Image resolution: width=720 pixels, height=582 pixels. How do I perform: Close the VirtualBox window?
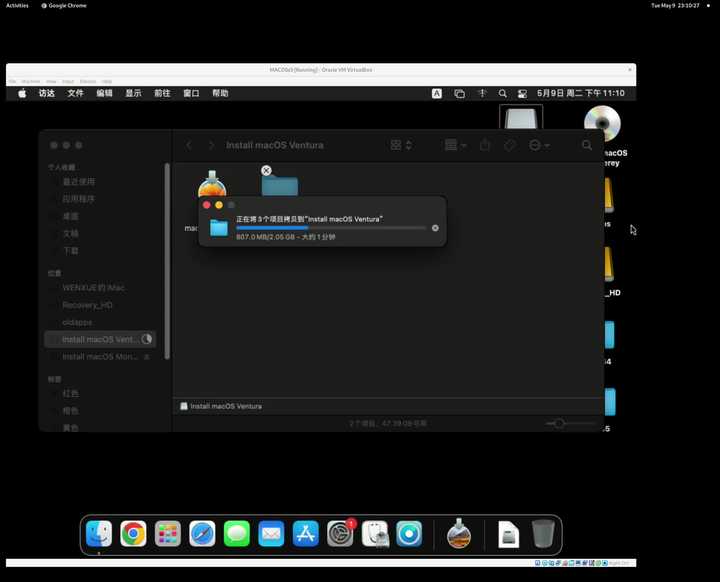[630, 70]
